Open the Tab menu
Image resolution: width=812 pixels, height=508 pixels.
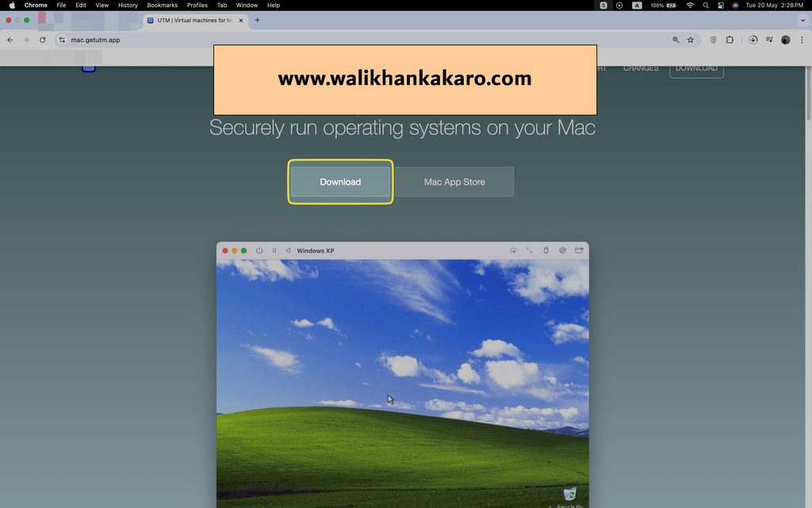[222, 6]
